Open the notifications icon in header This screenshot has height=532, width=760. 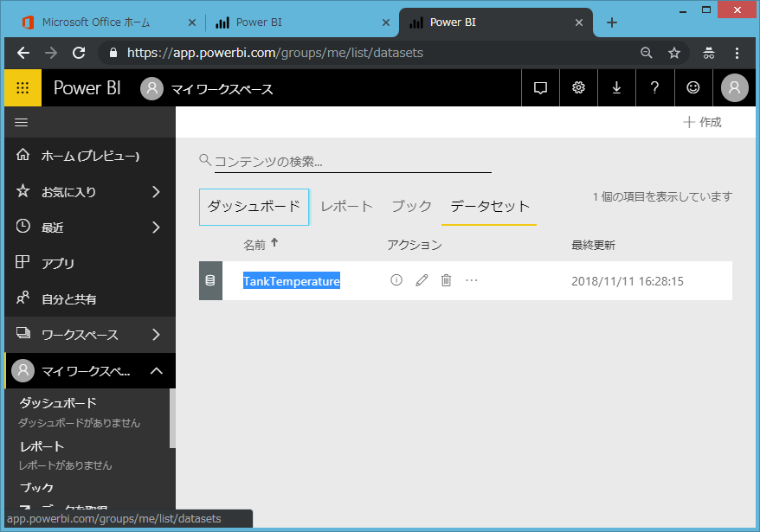coord(540,87)
